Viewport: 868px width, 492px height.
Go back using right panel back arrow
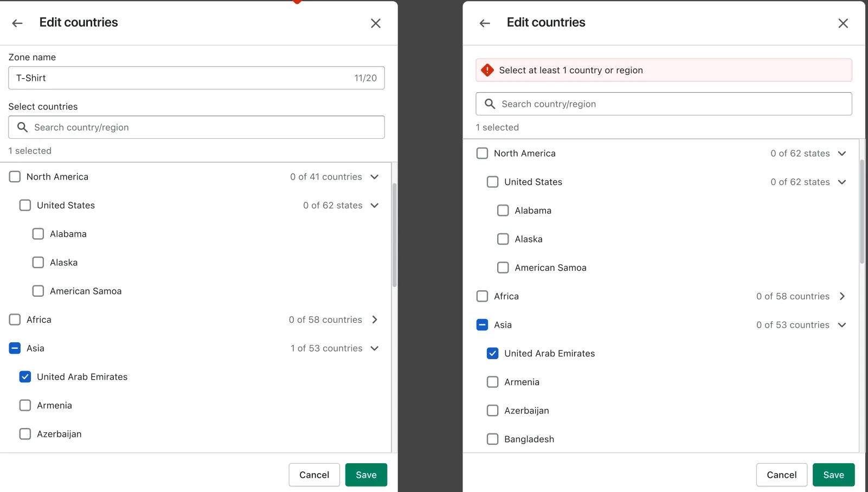[x=485, y=23]
